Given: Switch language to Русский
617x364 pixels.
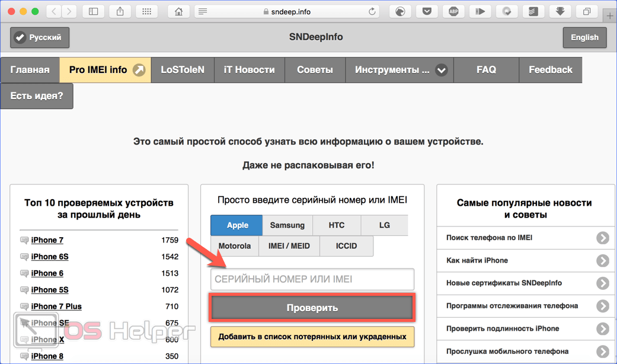Looking at the screenshot, I should coord(40,37).
